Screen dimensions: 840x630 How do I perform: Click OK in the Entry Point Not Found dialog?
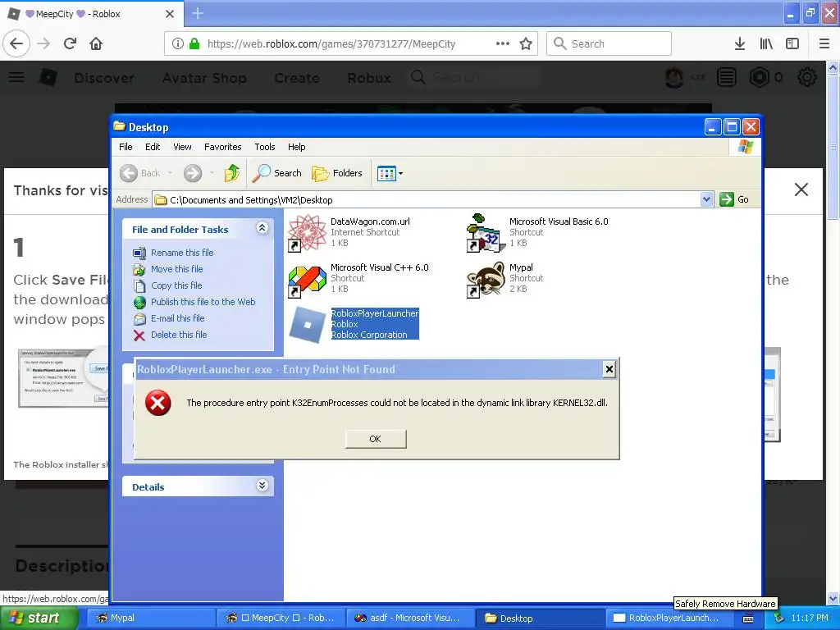click(x=376, y=439)
